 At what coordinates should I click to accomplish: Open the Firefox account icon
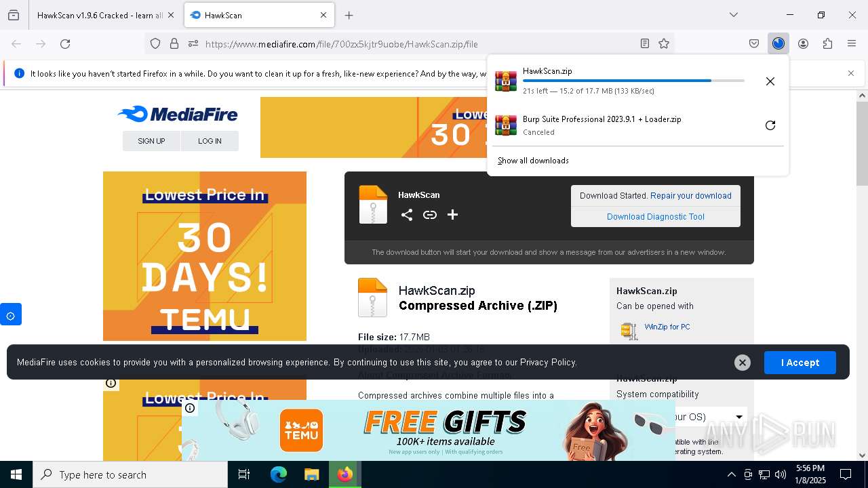803,43
